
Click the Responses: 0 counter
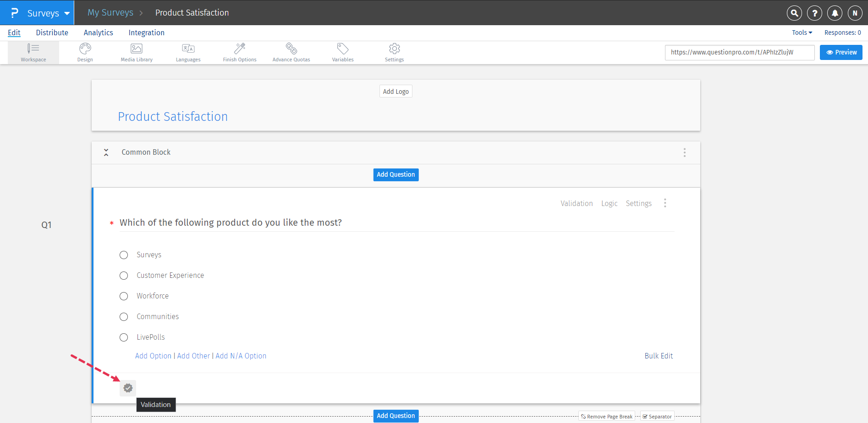click(843, 33)
